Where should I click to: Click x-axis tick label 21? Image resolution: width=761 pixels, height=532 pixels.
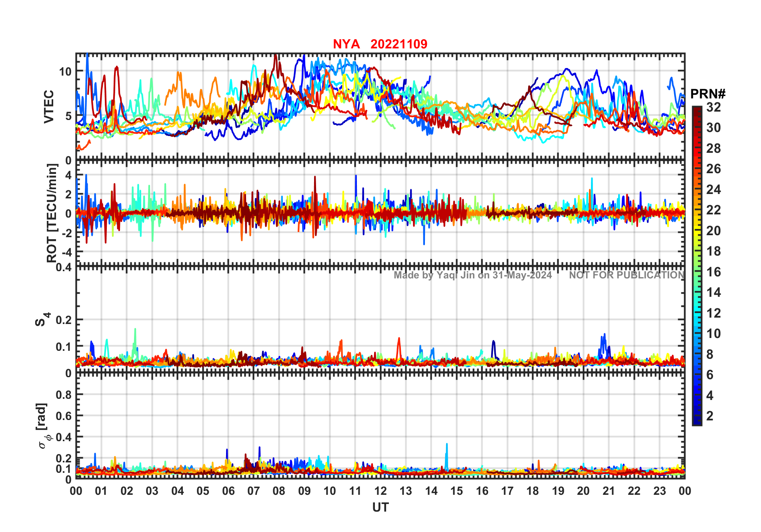(x=609, y=491)
